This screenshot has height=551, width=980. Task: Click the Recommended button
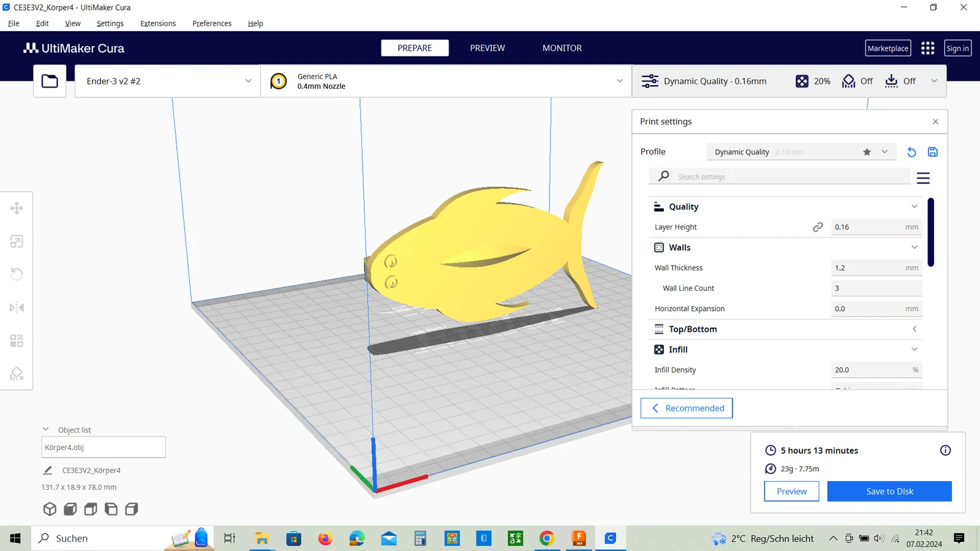pyautogui.click(x=687, y=408)
